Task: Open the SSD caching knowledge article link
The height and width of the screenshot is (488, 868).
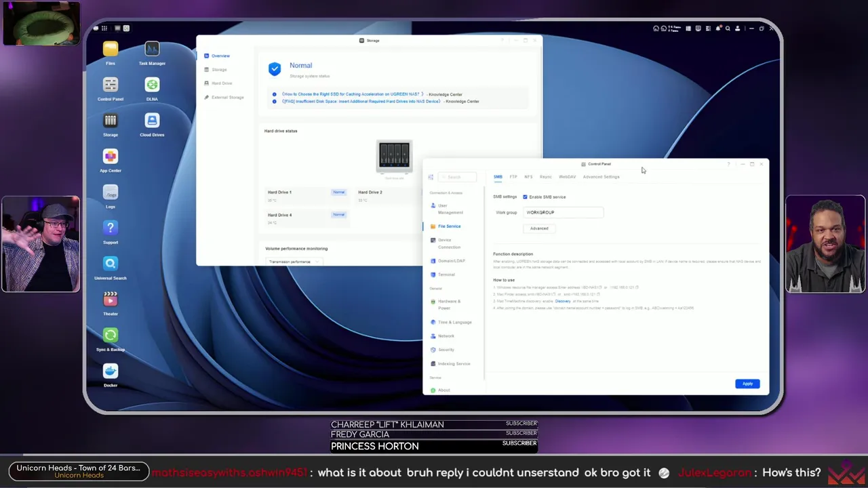Action: 353,94
